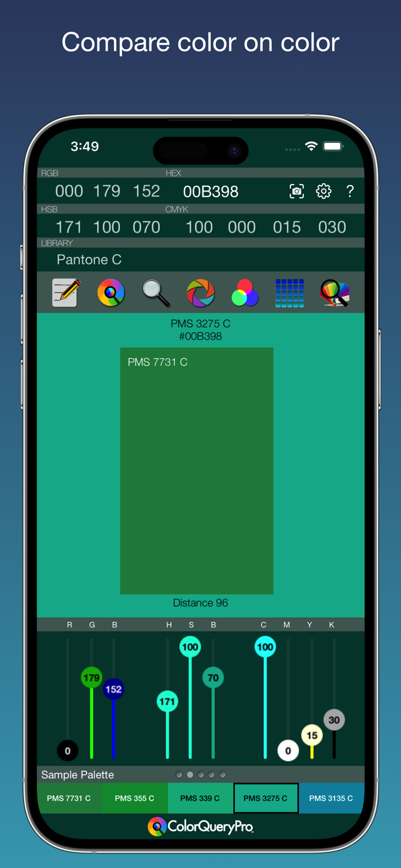This screenshot has width=401, height=868.
Task: Tap the HSB hue value 171
Action: click(69, 227)
